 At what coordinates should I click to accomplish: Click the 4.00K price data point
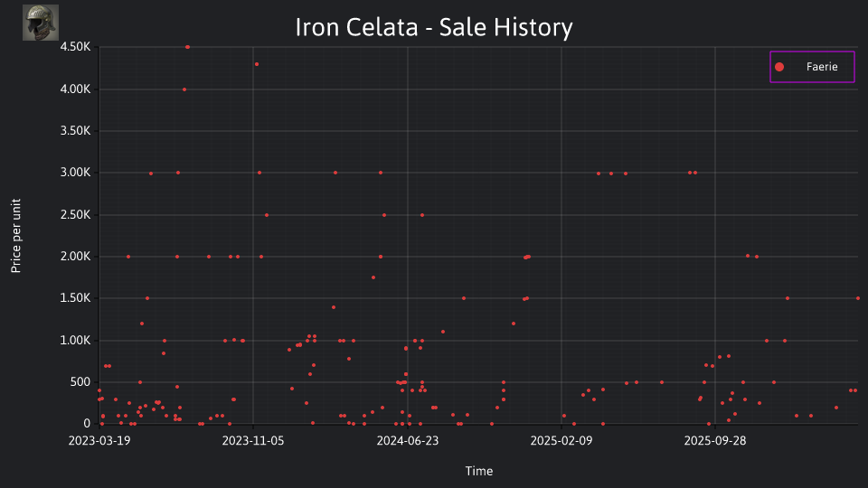tap(184, 89)
